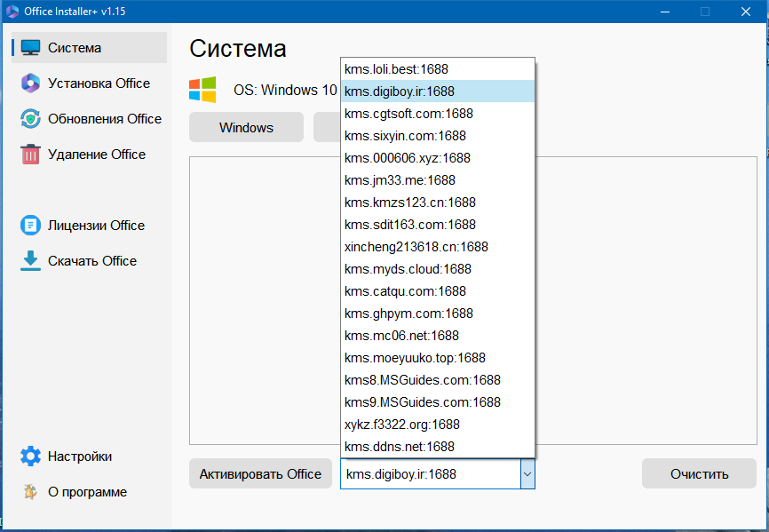The width and height of the screenshot is (769, 532).
Task: Click the О программе icon
Action: [x=30, y=492]
